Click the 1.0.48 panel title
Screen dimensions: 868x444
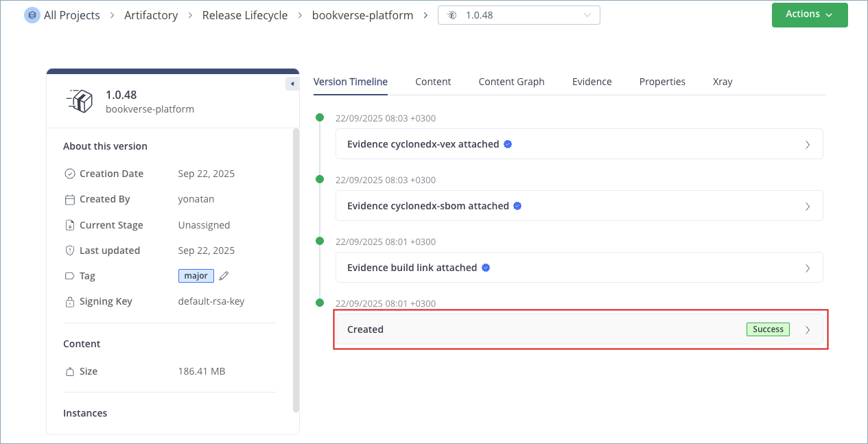pyautogui.click(x=121, y=95)
